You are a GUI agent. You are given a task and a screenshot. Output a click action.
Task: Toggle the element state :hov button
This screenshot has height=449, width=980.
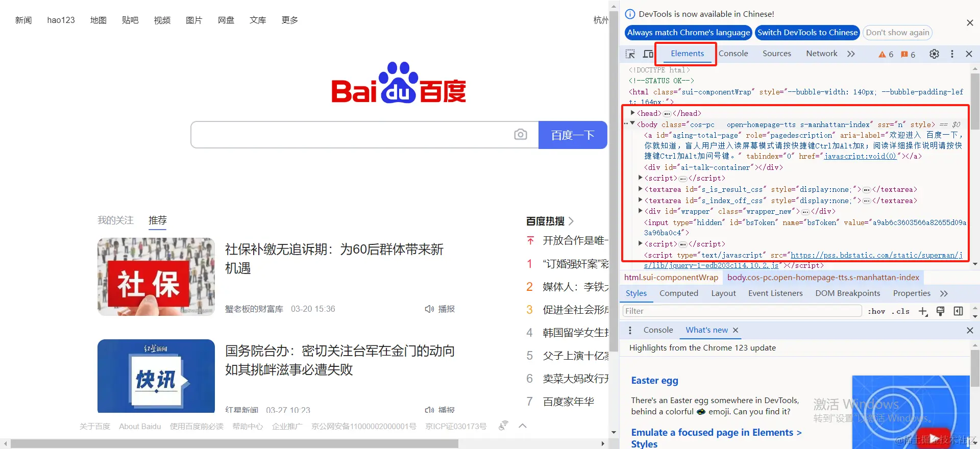pyautogui.click(x=876, y=311)
